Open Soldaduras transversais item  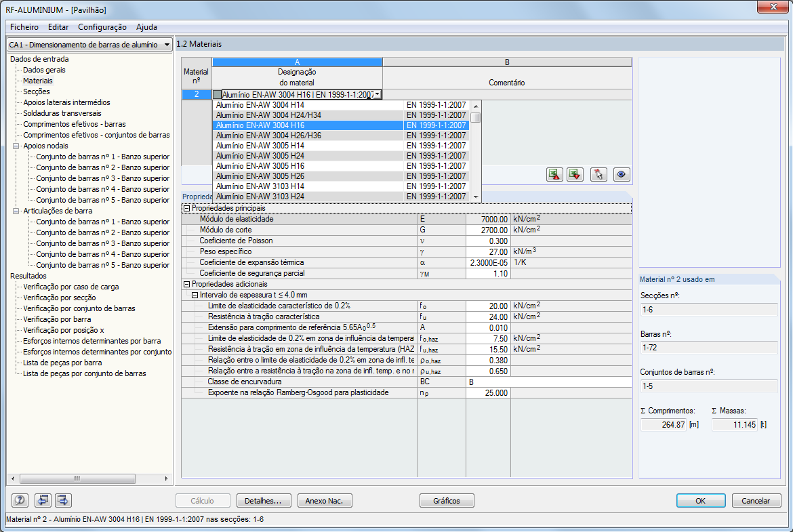point(62,113)
